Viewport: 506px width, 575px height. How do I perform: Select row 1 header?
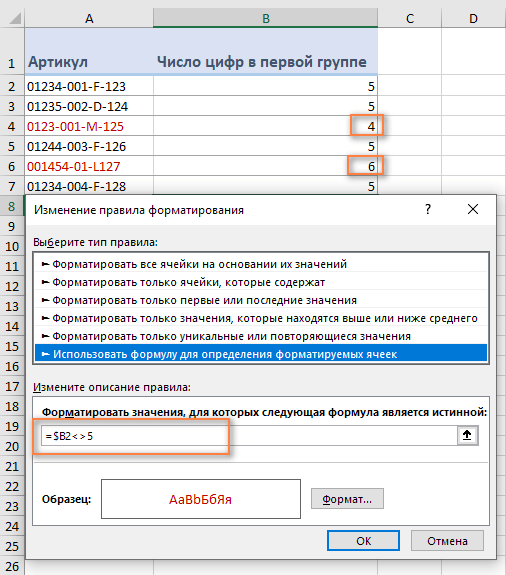click(12, 52)
